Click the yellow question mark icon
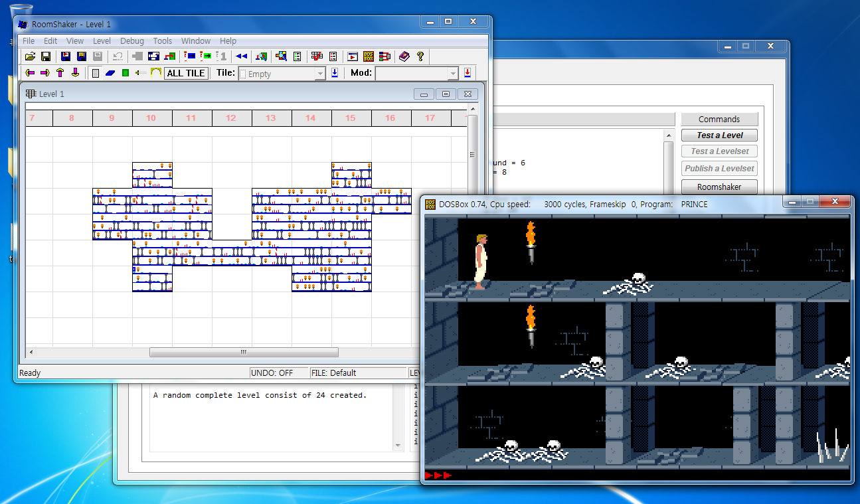This screenshot has height=504, width=860. (420, 56)
